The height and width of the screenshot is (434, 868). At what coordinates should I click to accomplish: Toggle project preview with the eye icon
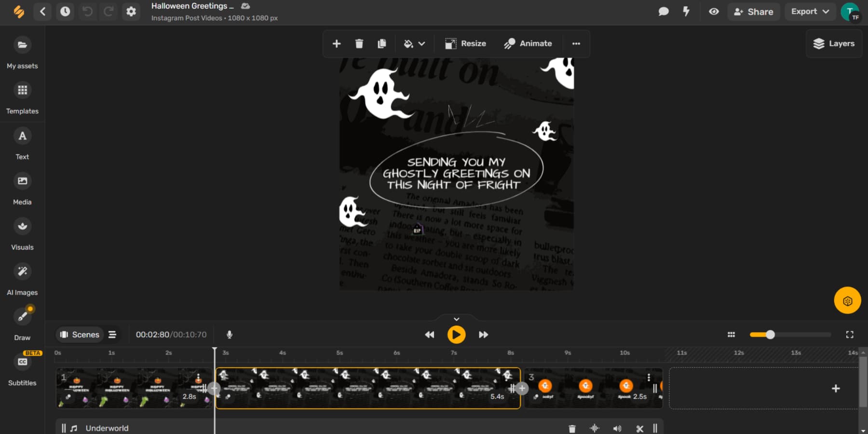click(714, 12)
